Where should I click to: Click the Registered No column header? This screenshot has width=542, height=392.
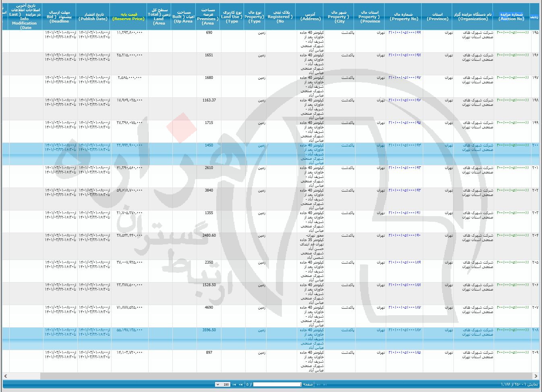[281, 17]
